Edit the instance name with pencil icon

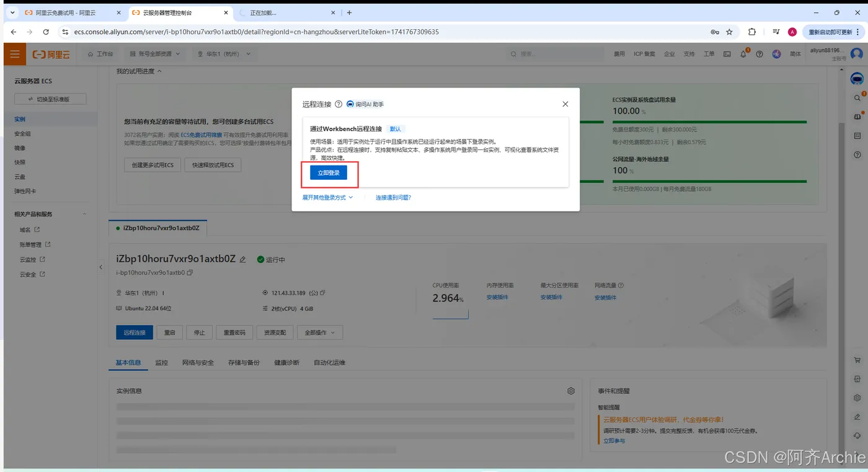coord(243,259)
